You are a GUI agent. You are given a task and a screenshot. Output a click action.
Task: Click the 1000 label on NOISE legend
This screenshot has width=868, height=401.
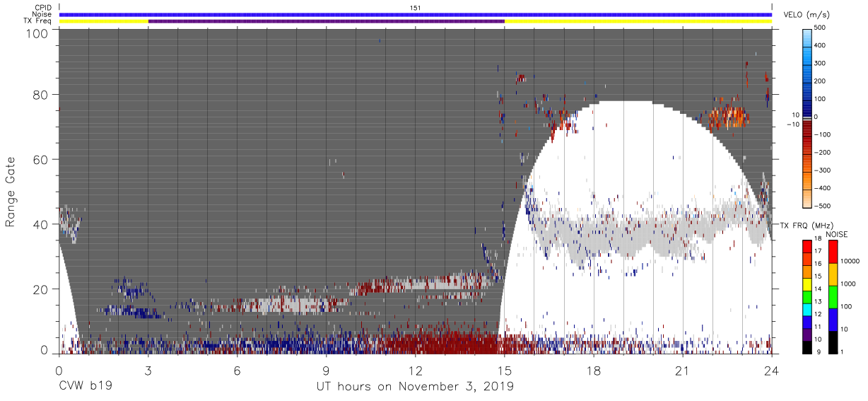[848, 284]
